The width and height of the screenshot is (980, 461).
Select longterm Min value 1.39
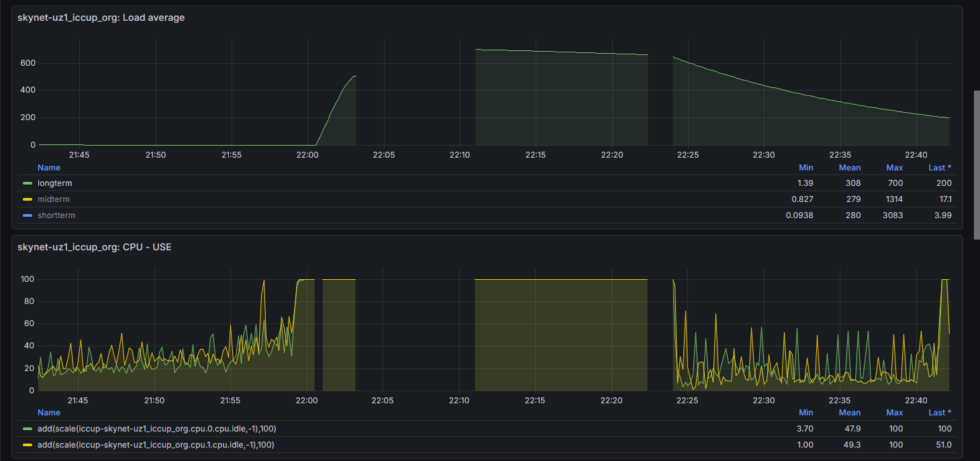[806, 183]
